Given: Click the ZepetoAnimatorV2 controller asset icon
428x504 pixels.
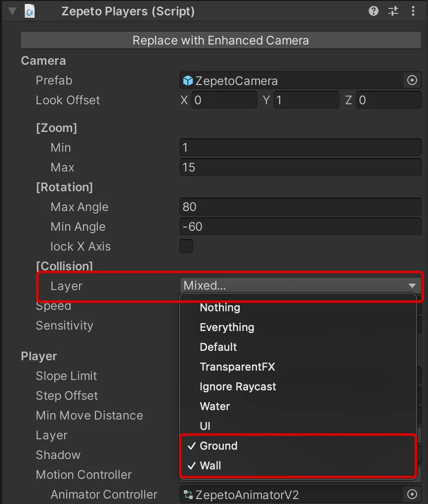Looking at the screenshot, I should (x=188, y=495).
